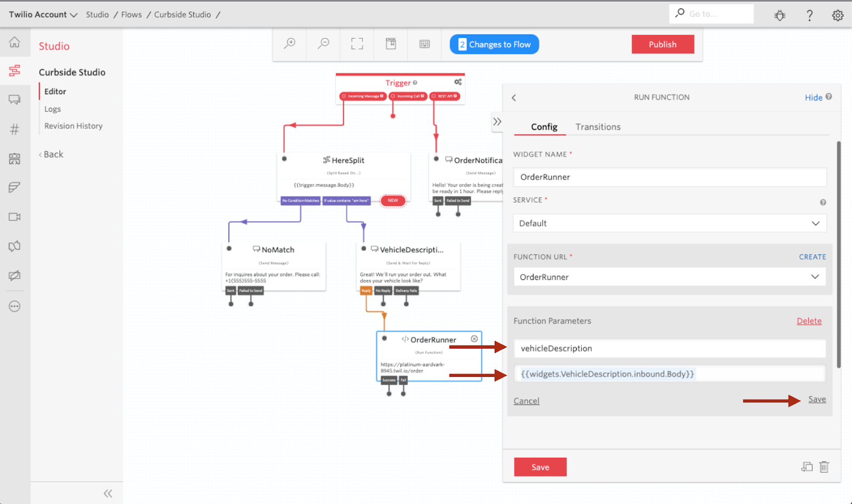Image resolution: width=852 pixels, height=504 pixels.
Task: Open the messaging chat icon in the sidebar
Action: click(x=15, y=100)
